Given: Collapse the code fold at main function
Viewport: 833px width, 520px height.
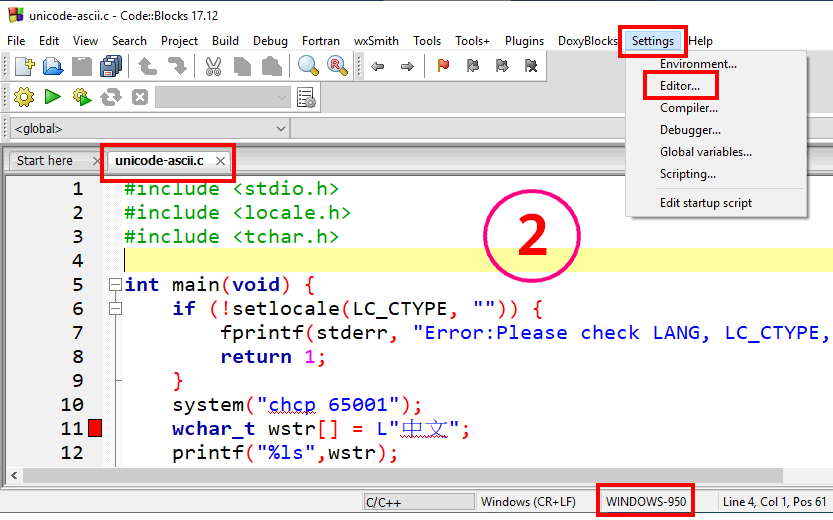Looking at the screenshot, I should coord(115,285).
